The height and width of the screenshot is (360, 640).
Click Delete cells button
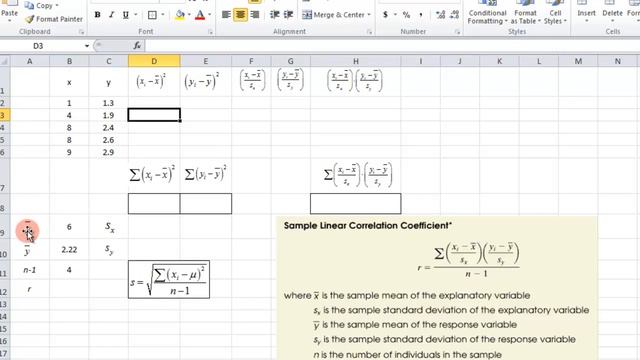(x=612, y=12)
